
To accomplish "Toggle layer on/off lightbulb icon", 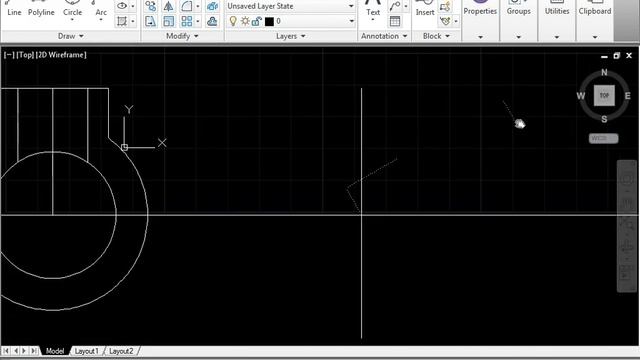I will (233, 21).
